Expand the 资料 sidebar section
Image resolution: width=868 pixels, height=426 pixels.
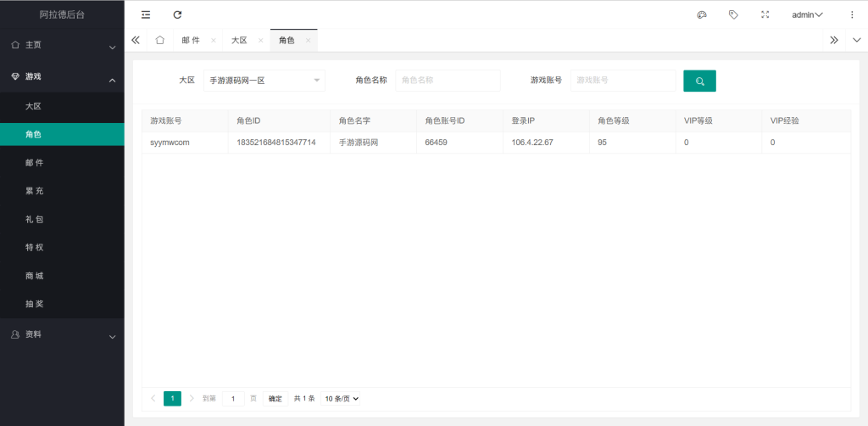click(x=62, y=335)
